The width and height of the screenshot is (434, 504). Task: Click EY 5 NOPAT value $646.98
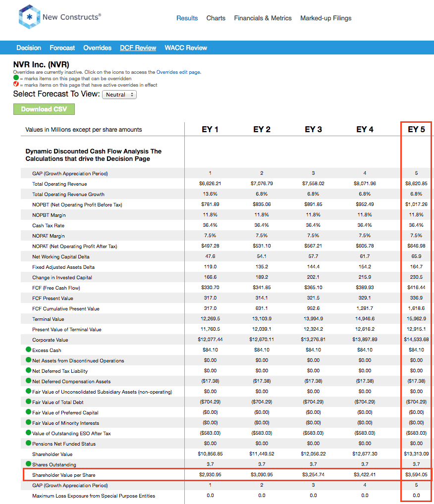click(x=416, y=246)
